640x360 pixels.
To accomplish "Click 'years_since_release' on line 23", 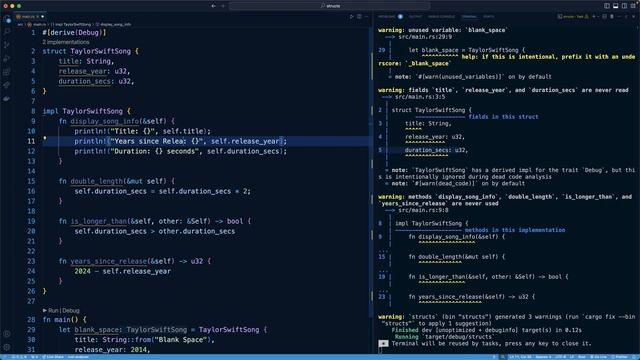I will [x=109, y=261].
